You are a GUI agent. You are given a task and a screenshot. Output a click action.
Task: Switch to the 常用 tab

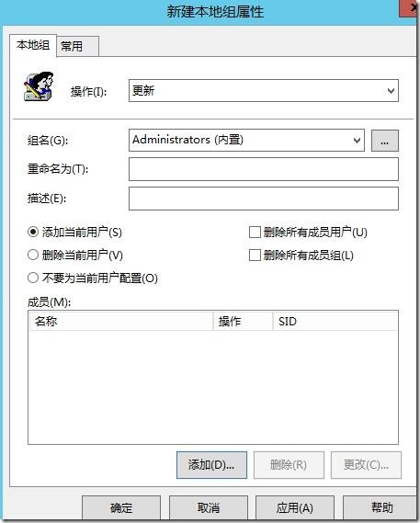[77, 46]
